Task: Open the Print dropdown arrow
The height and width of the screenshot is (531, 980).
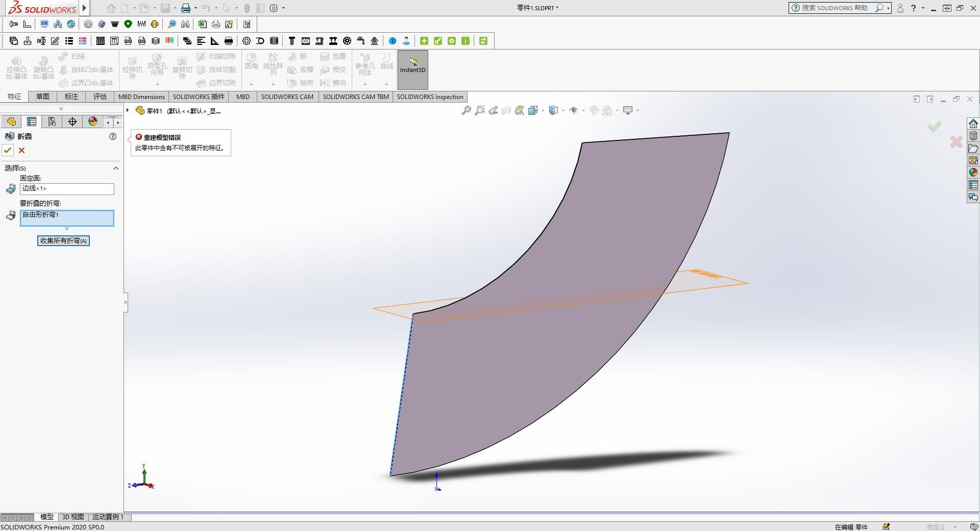Action: pyautogui.click(x=195, y=8)
